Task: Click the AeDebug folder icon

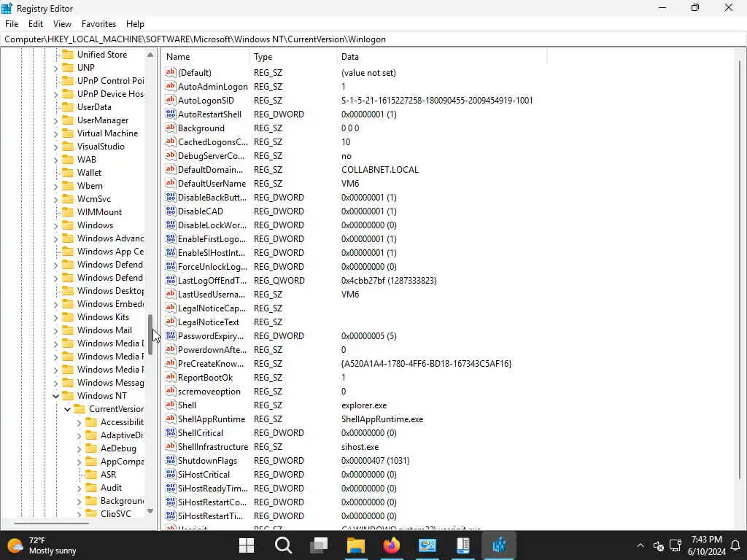Action: tap(91, 448)
